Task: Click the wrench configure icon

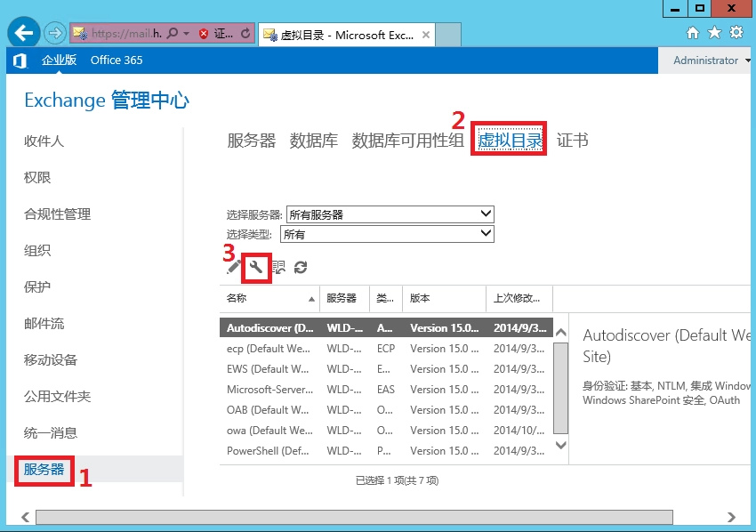Action: (x=256, y=267)
